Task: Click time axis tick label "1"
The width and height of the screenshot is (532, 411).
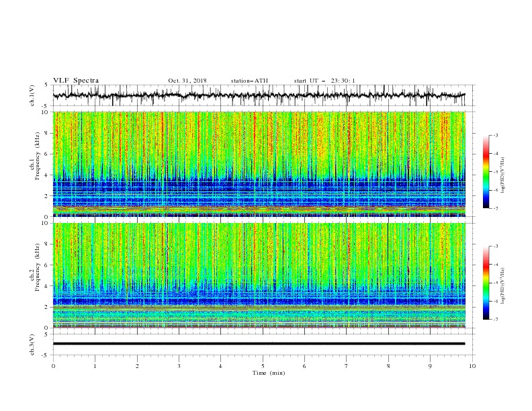Action: click(x=95, y=366)
